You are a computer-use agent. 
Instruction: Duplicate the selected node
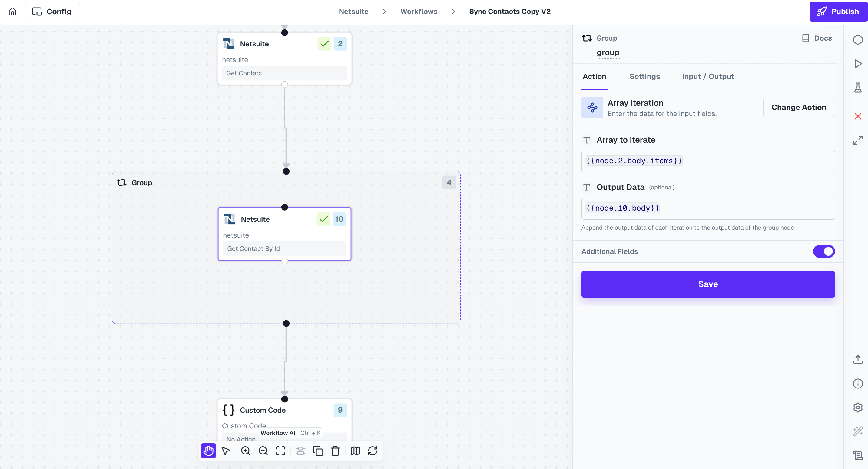318,451
